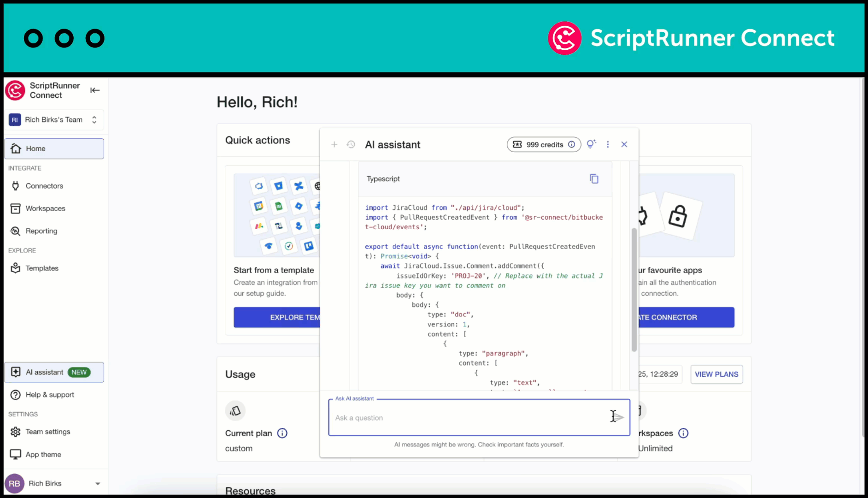Click the VIEW PLANS button

pos(716,374)
